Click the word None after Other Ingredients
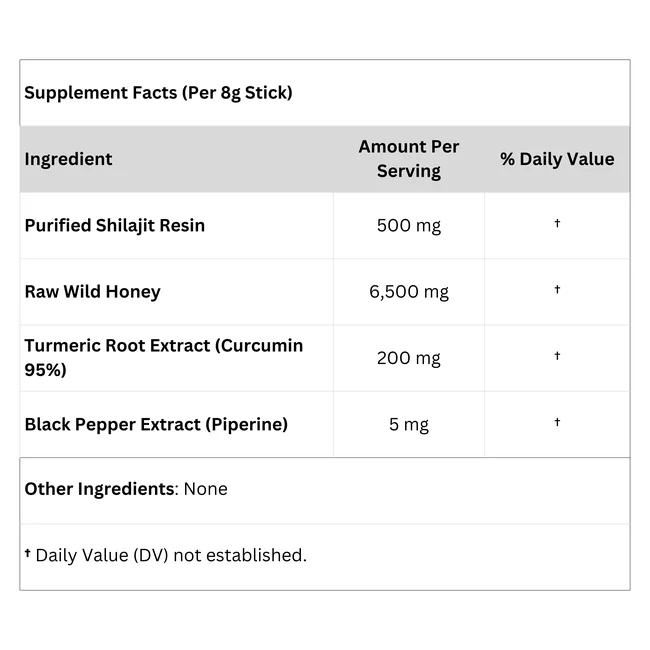Image resolution: width=650 pixels, height=650 pixels. coord(206,489)
